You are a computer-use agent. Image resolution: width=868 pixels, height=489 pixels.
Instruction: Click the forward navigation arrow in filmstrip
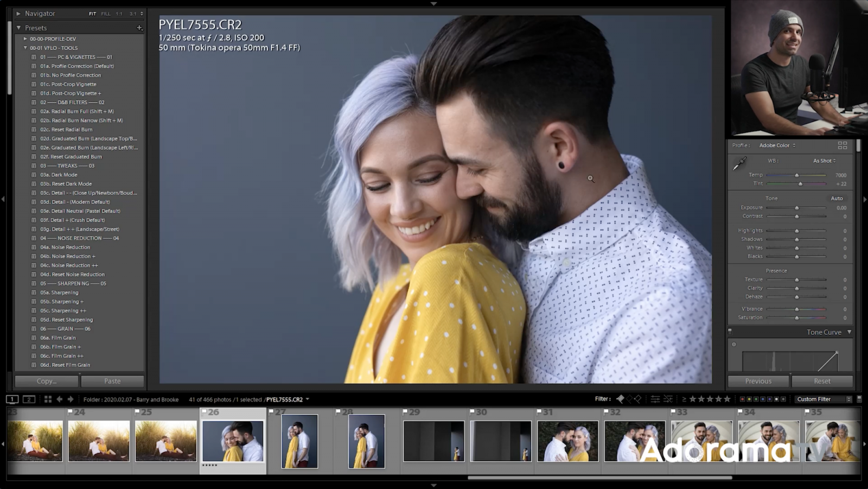(x=70, y=399)
